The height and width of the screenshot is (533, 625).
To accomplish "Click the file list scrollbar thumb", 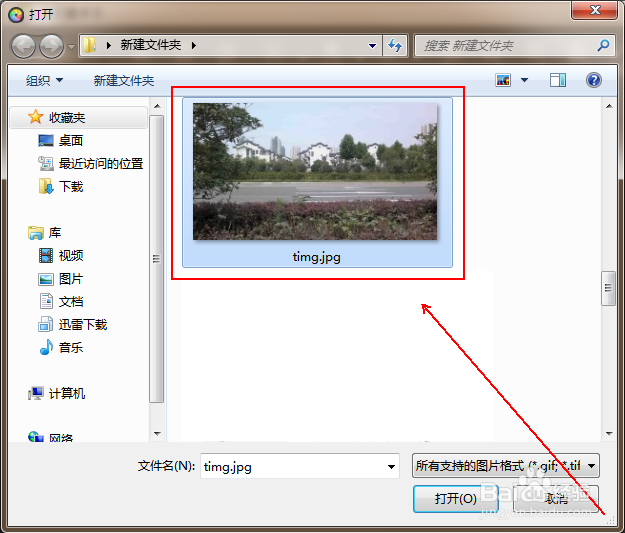I will [x=608, y=288].
